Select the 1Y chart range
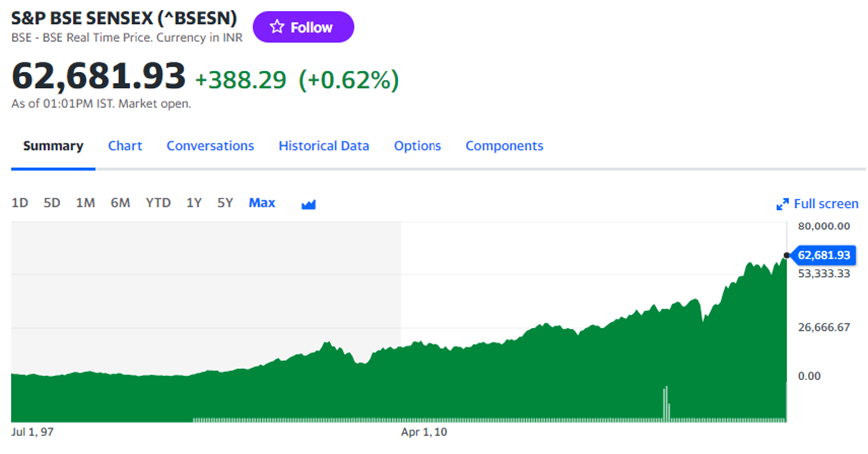The width and height of the screenshot is (868, 454). coord(194,203)
